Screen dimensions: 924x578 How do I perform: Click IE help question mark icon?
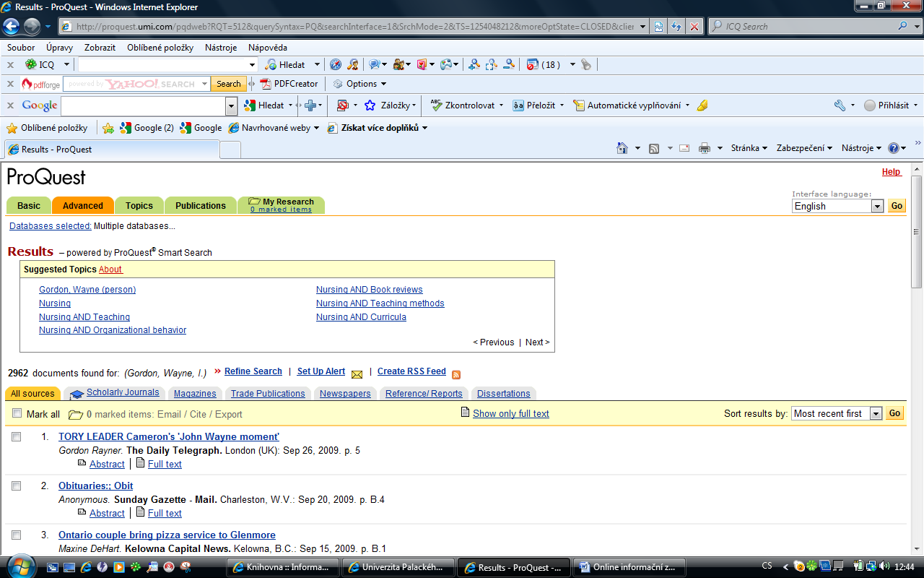click(x=894, y=148)
